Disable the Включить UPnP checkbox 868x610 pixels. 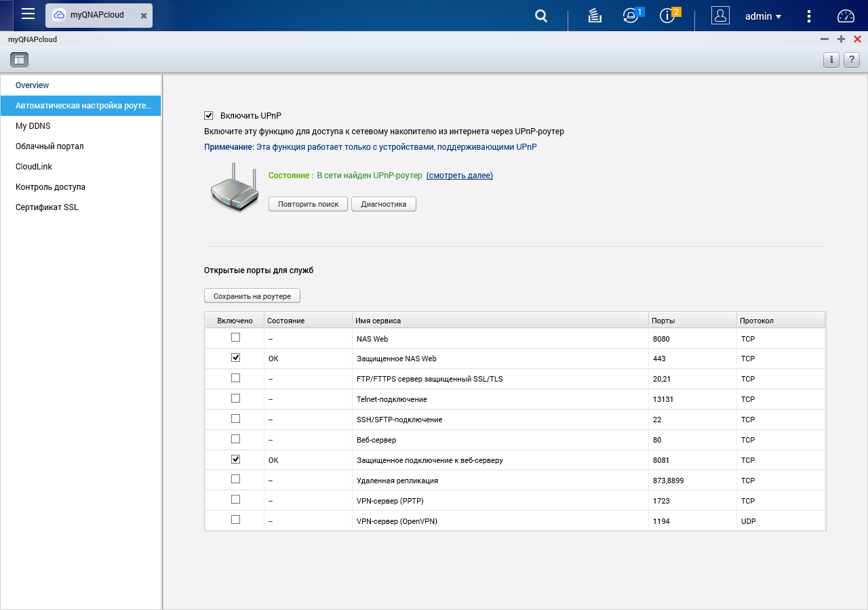209,116
